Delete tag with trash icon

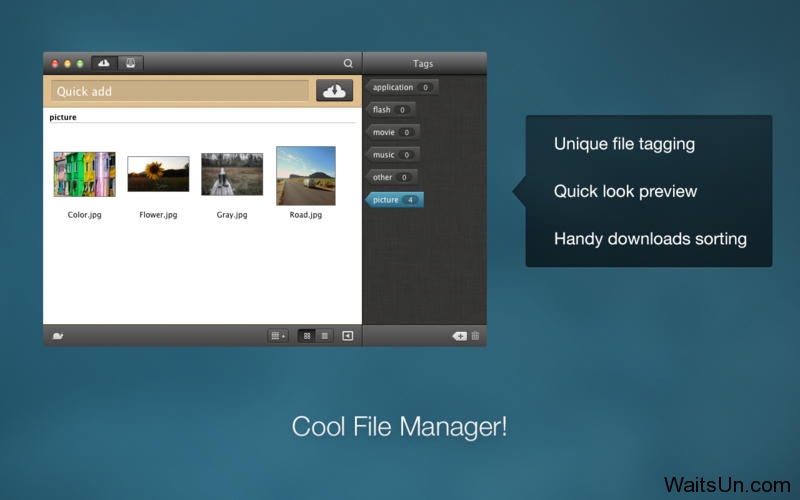click(476, 336)
